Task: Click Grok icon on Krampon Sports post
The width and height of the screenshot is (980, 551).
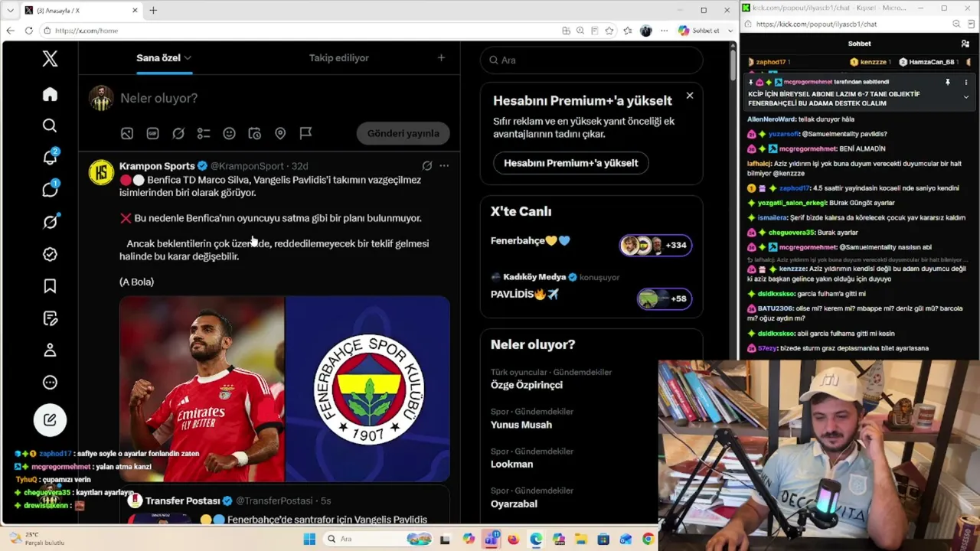Action: [x=427, y=165]
